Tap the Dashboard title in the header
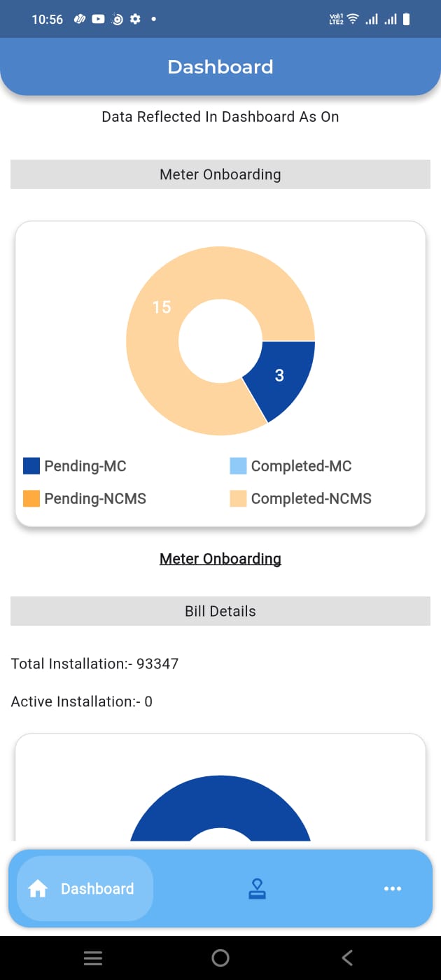The image size is (441, 980). 220,67
